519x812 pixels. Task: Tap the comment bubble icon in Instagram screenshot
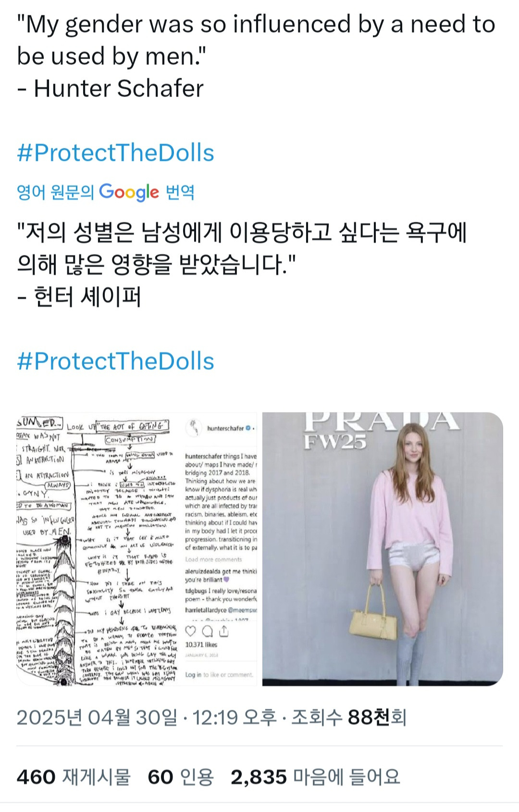point(208,631)
